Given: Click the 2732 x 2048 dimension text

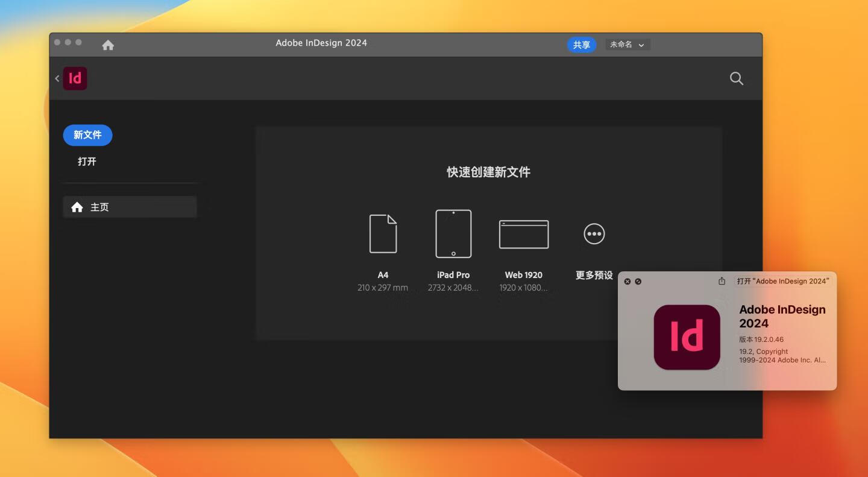Looking at the screenshot, I should 453,288.
